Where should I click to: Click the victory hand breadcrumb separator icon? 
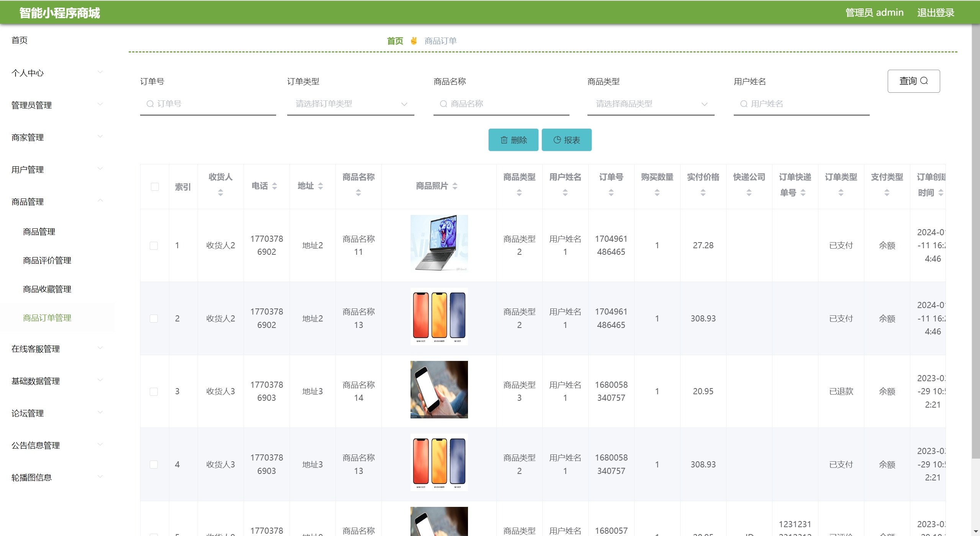tap(414, 41)
